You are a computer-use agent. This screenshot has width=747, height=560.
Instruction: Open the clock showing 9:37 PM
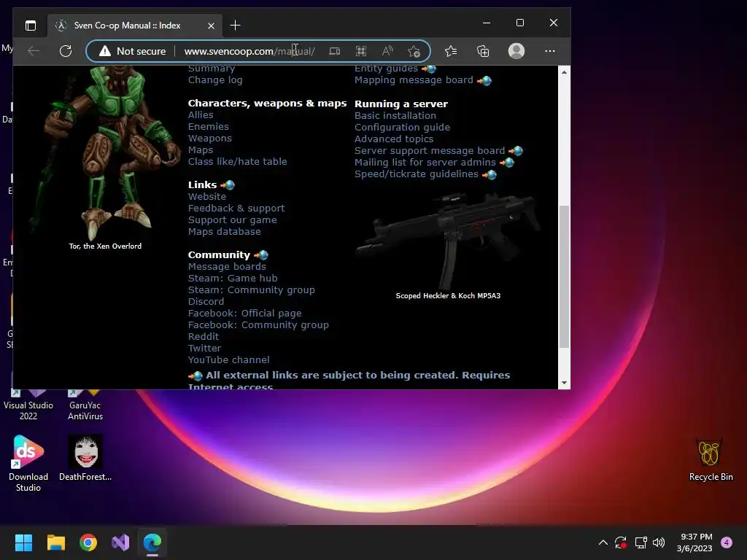694,542
